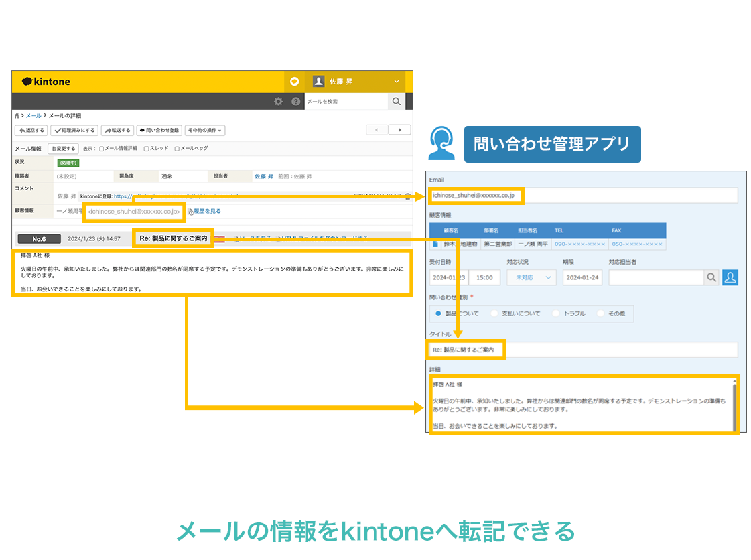
Task: Click the help question mark icon
Action: (x=296, y=102)
